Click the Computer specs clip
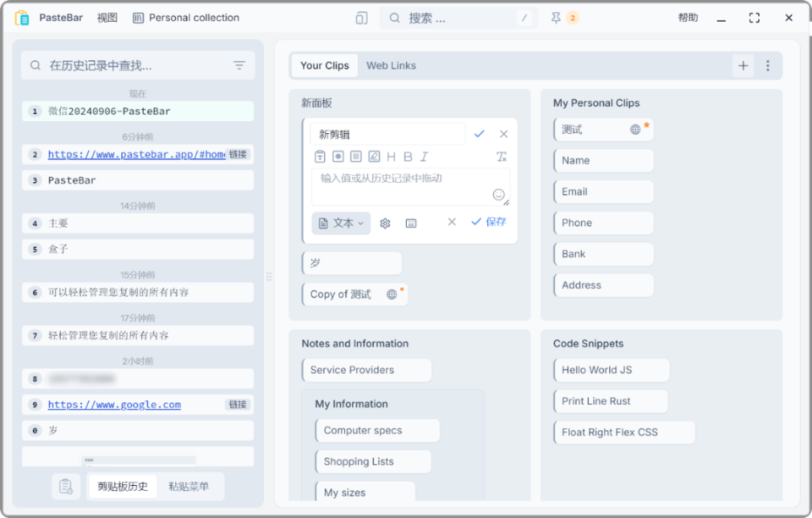The height and width of the screenshot is (518, 812). coord(377,431)
